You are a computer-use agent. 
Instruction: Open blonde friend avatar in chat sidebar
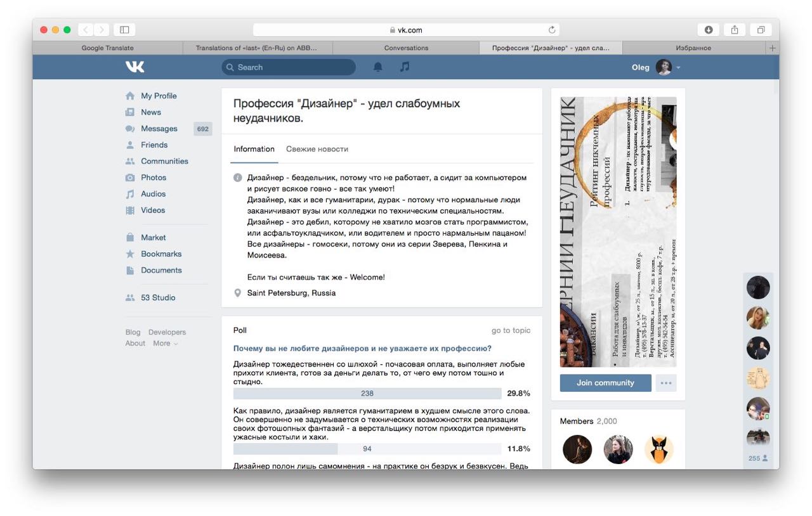[x=758, y=318]
